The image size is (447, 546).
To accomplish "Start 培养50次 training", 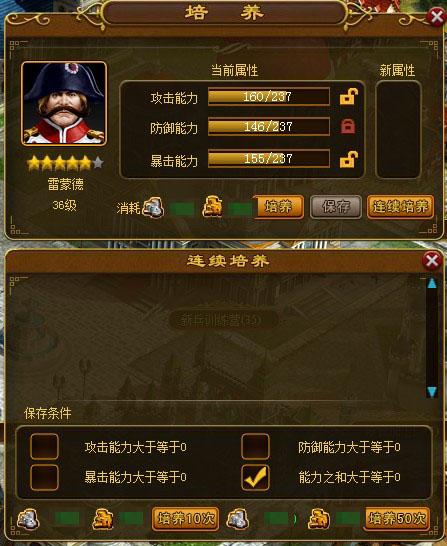I will [x=397, y=519].
